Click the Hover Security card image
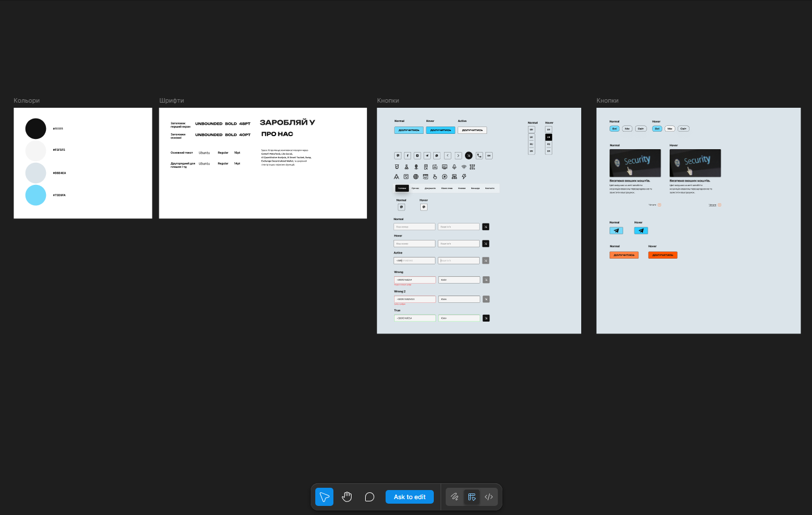Viewport: 812px width, 515px height. (x=695, y=163)
